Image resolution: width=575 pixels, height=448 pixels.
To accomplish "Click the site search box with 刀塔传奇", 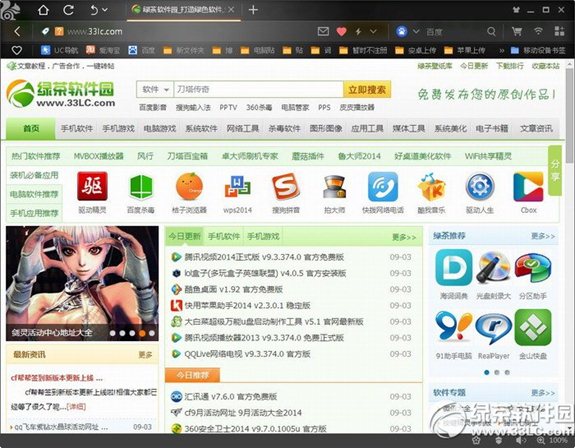I will [258, 89].
